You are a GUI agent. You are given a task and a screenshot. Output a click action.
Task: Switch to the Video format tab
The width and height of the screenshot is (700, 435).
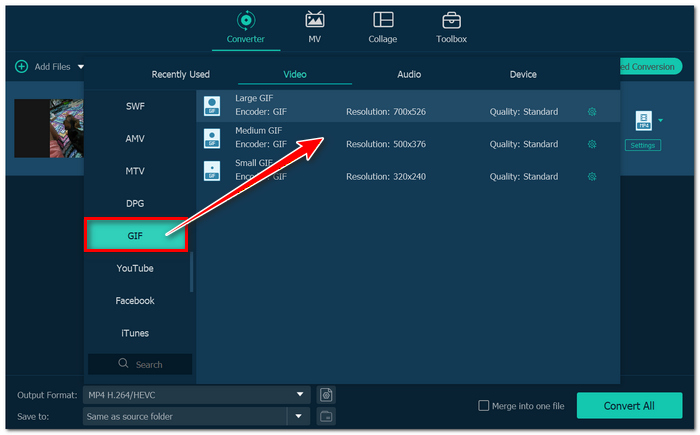(295, 74)
